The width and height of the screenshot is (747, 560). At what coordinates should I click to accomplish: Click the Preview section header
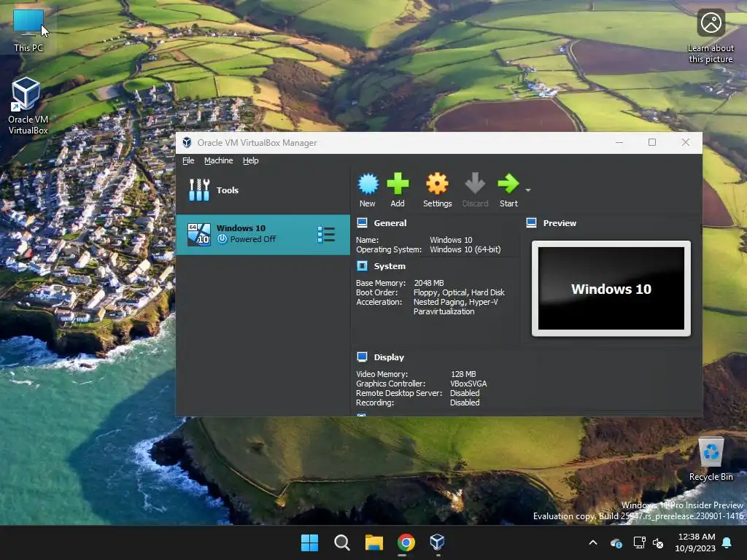(x=560, y=223)
